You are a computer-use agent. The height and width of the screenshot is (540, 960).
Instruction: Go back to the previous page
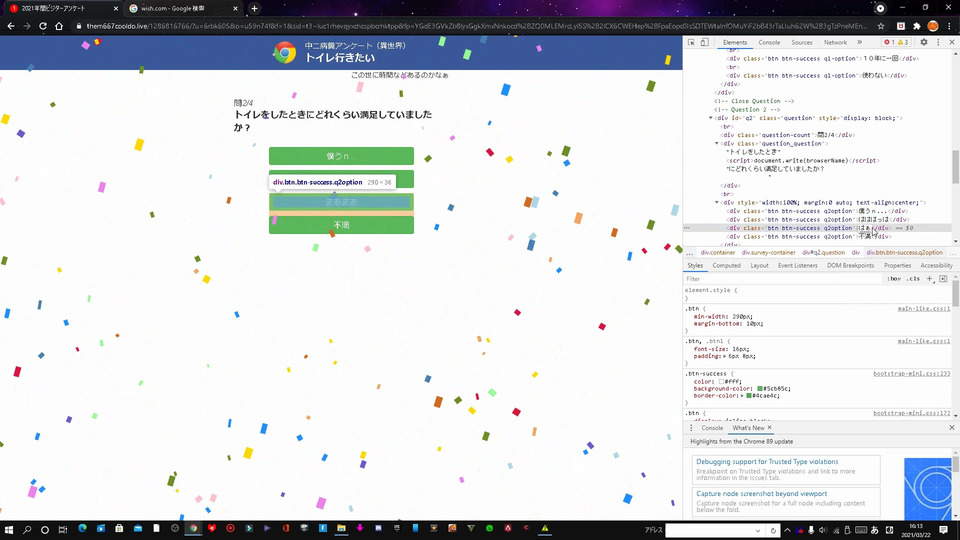coord(10,26)
